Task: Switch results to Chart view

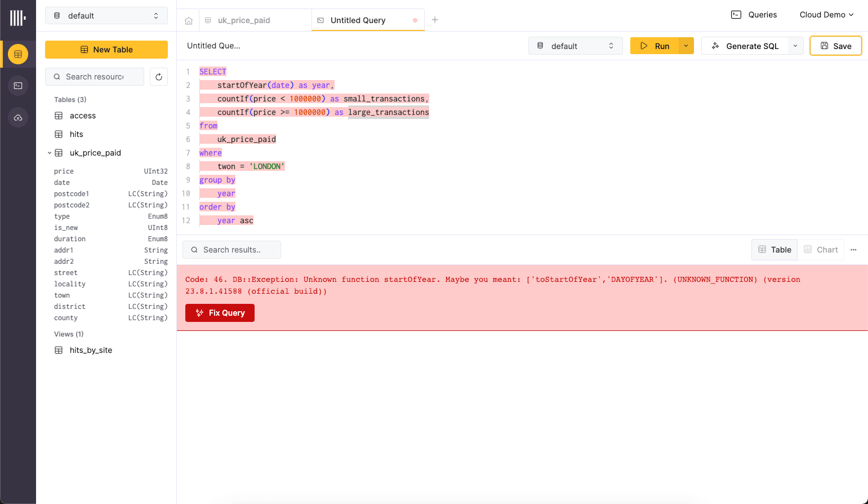Action: (821, 250)
